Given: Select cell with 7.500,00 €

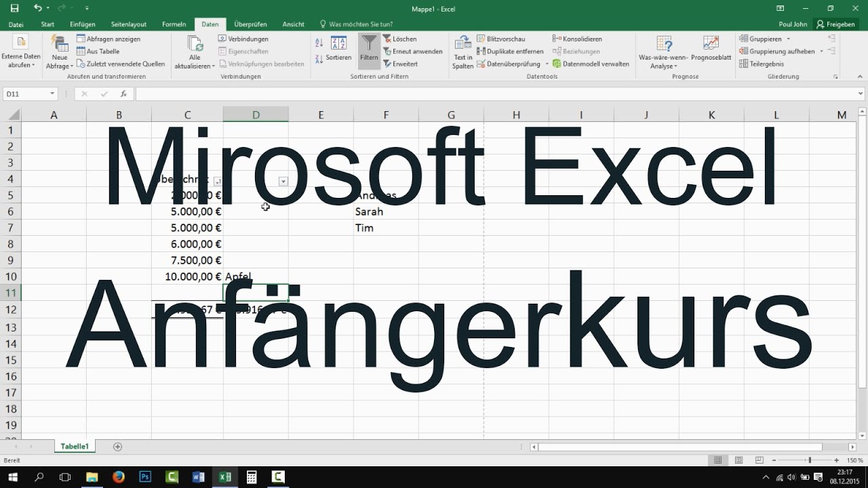Looking at the screenshot, I should 188,260.
